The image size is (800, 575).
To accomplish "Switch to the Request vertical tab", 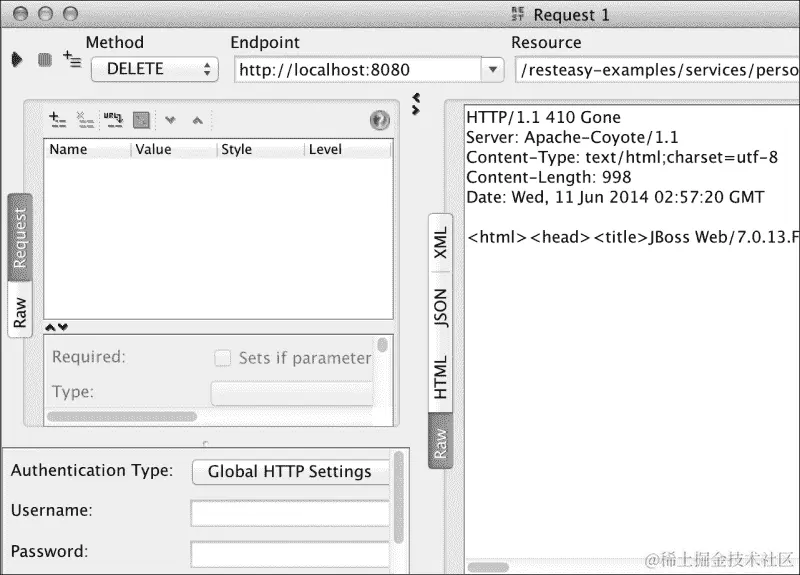I will pyautogui.click(x=20, y=238).
